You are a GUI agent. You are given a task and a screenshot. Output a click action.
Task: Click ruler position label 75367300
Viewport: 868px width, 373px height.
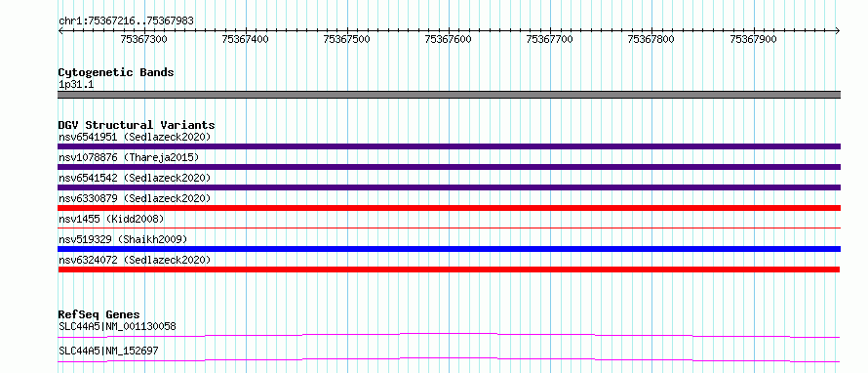(x=144, y=39)
